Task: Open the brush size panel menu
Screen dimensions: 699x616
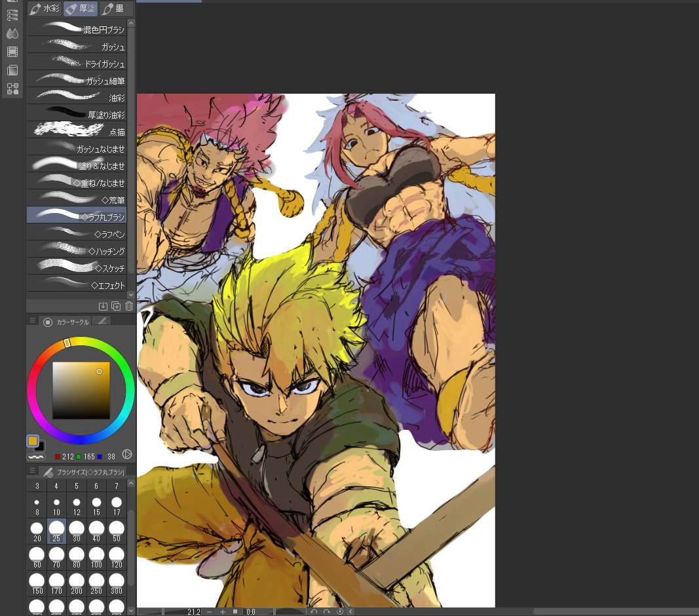Action: 32,471
